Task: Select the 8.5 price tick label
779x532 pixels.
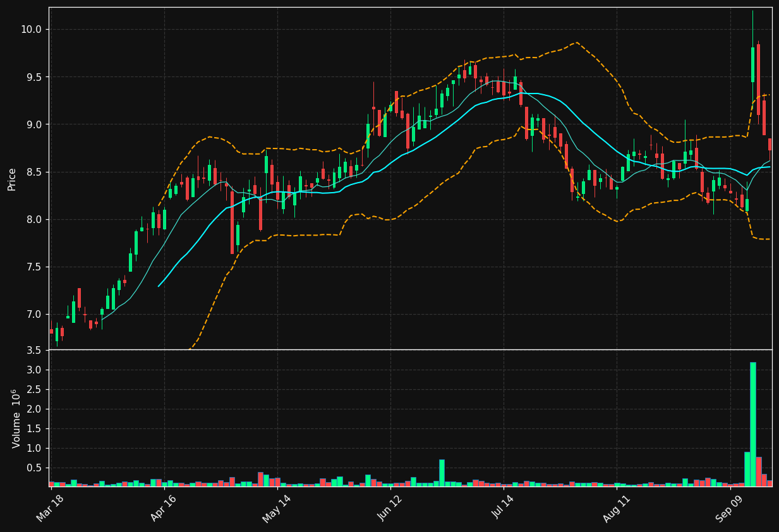Action: (33, 172)
